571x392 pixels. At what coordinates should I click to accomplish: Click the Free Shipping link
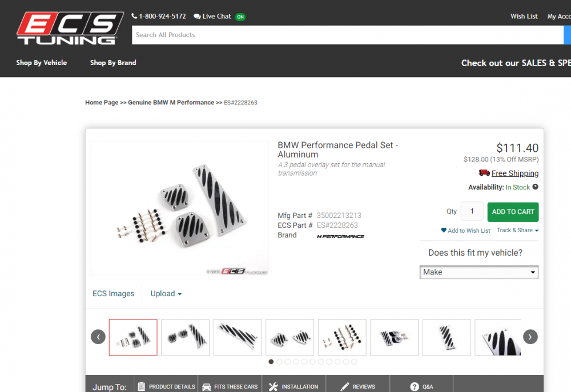click(x=515, y=173)
